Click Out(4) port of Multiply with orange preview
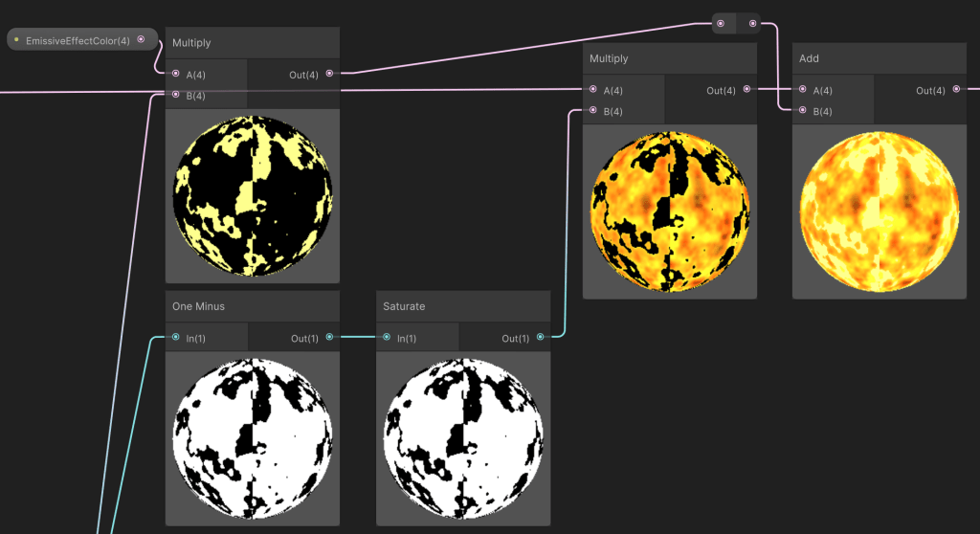 click(746, 90)
